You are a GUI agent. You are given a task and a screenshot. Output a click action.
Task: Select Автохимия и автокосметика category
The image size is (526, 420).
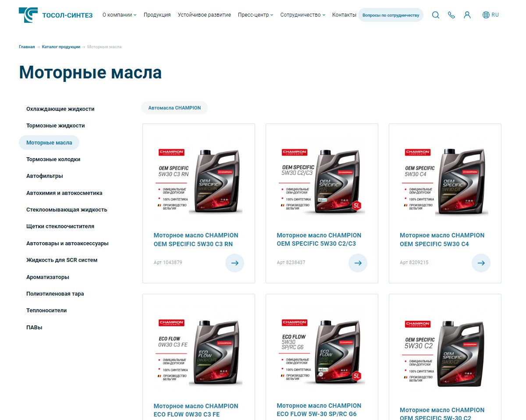(64, 193)
